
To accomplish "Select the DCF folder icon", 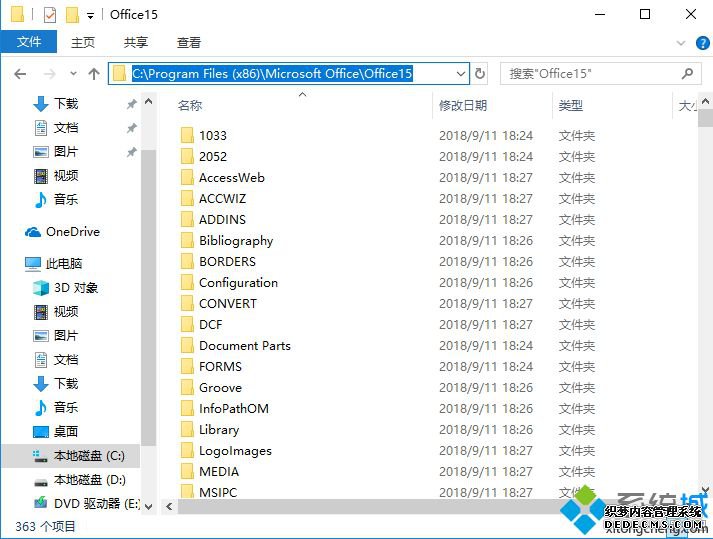I will tap(187, 325).
